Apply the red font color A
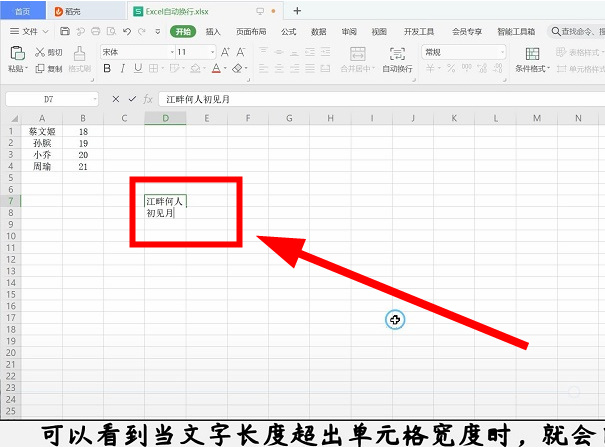Image resolution: width=605 pixels, height=447 pixels. pos(216,68)
